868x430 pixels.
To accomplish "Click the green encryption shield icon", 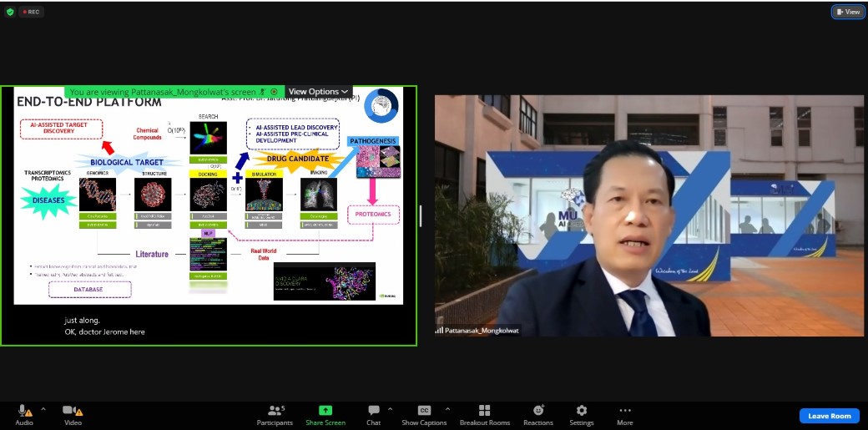I will click(x=10, y=12).
